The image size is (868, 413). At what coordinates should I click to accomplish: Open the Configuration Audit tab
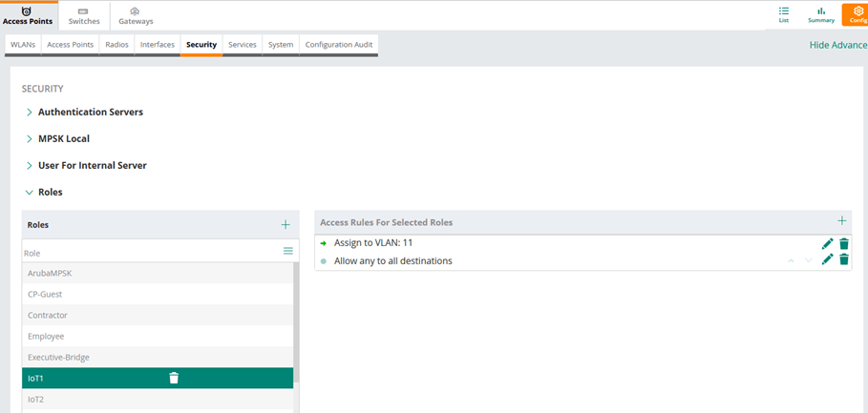(x=338, y=45)
